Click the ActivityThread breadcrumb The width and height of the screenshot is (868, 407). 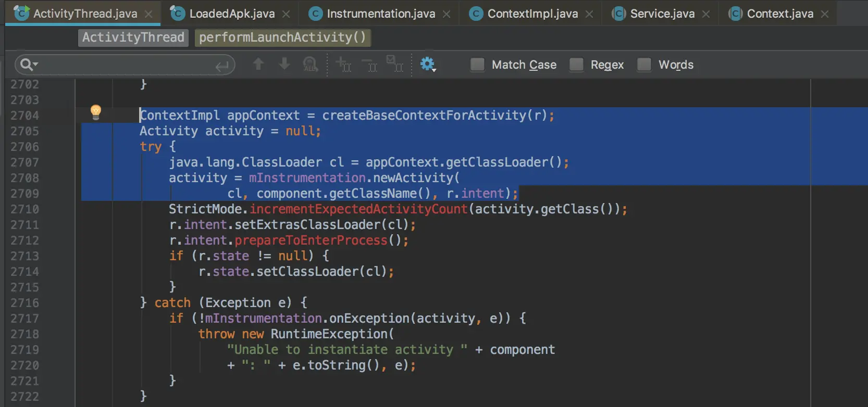(x=133, y=37)
